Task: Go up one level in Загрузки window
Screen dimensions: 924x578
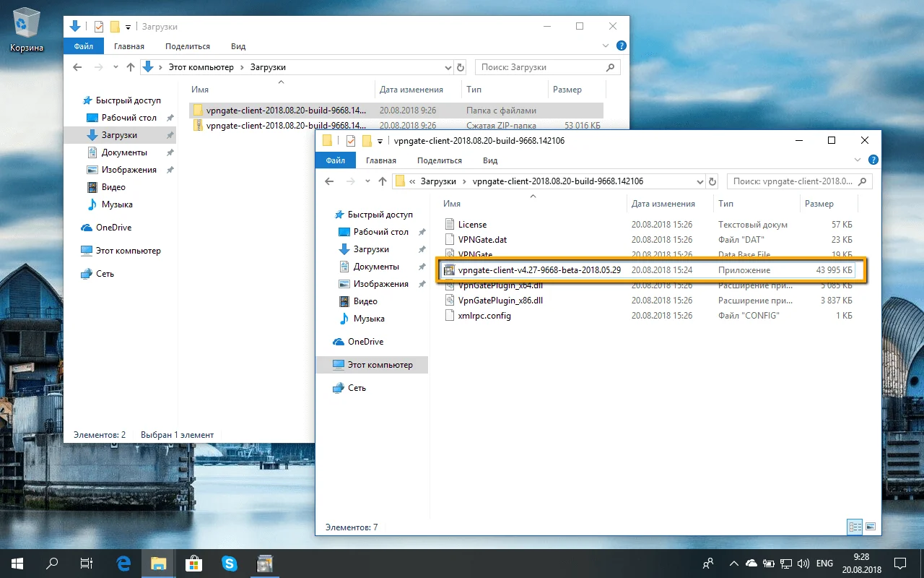Action: pyautogui.click(x=131, y=67)
